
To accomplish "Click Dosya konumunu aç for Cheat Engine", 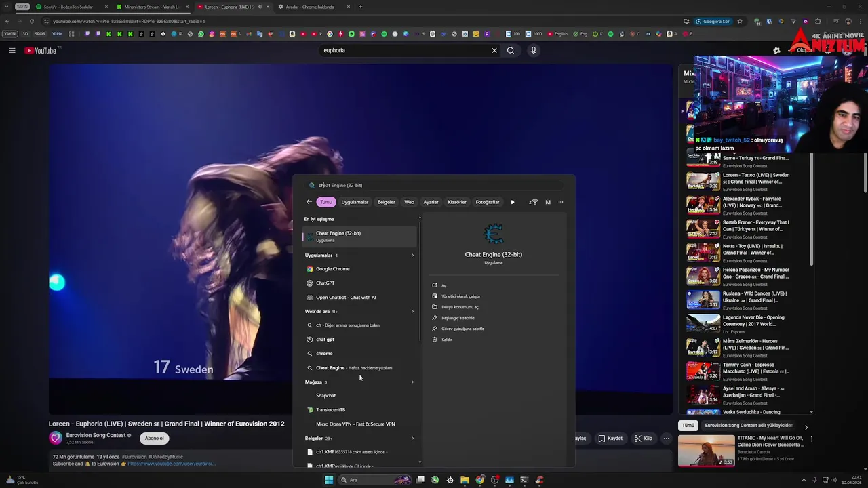I will 460,307.
